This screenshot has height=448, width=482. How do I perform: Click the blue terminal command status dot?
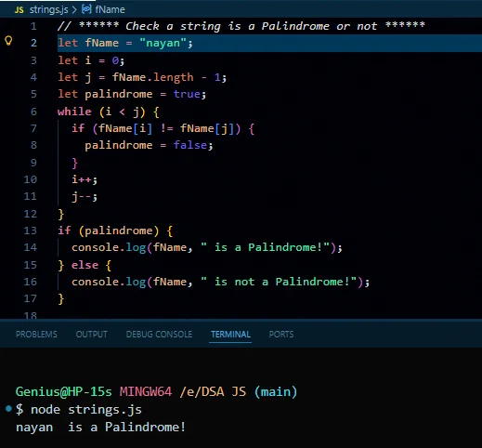(x=8, y=409)
